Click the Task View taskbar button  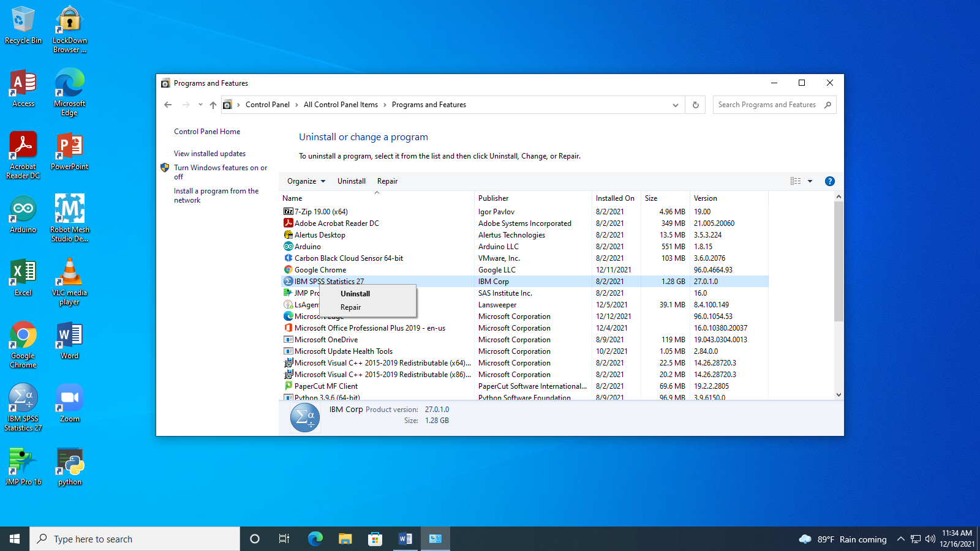284,539
